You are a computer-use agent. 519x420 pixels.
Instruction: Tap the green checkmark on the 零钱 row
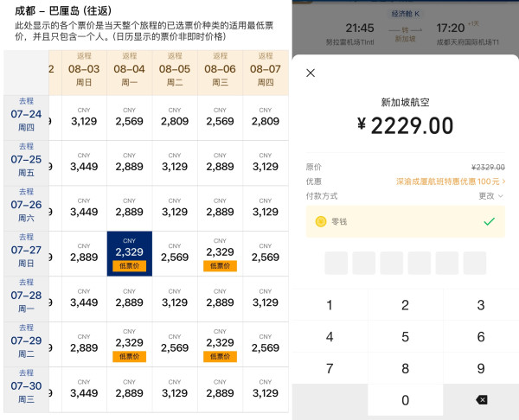tap(489, 221)
